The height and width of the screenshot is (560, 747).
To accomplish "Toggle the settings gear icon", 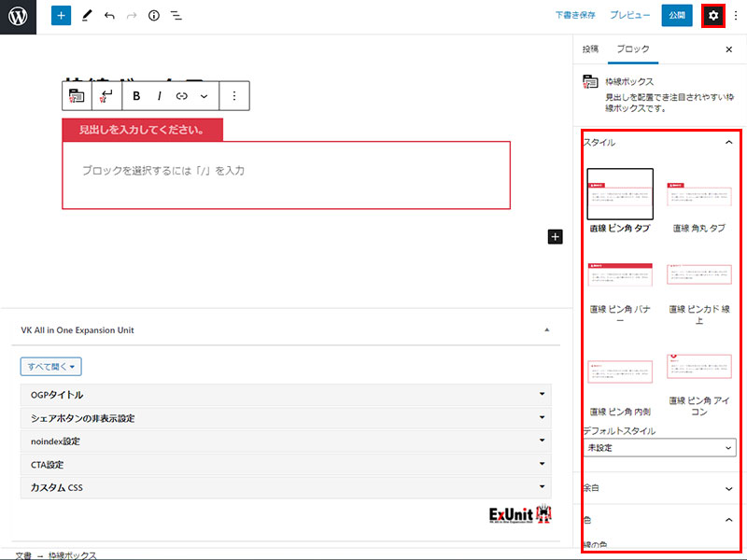I will tap(713, 16).
